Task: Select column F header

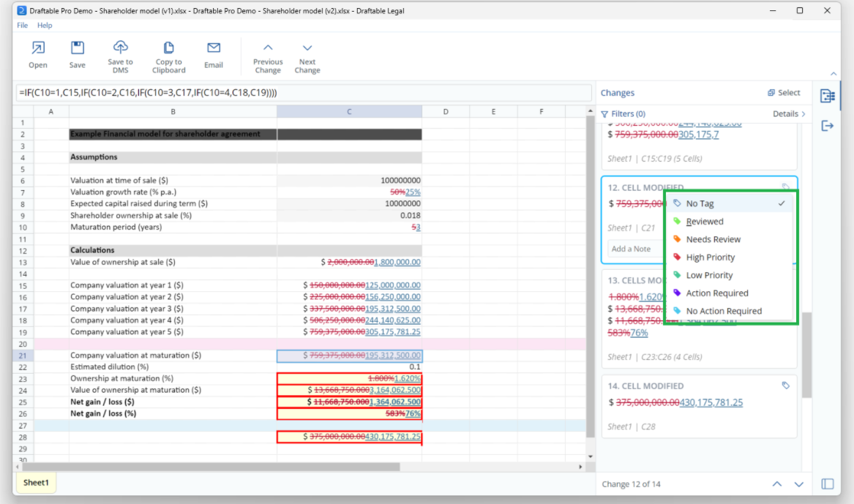Action: [x=542, y=112]
